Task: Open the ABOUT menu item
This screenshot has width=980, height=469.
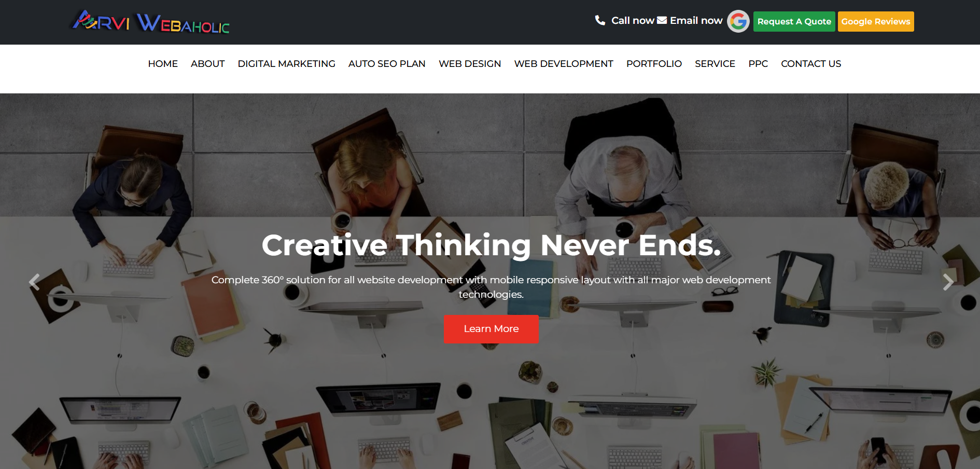Action: (207, 64)
